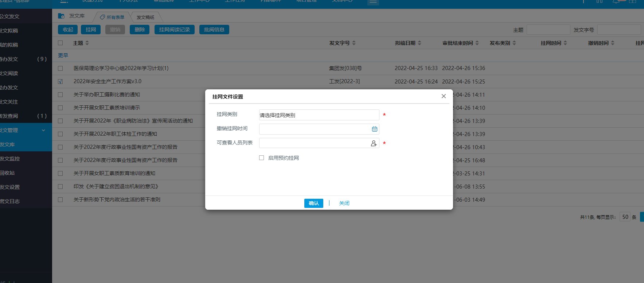Switch to the 发文稿纸 tab
This screenshot has height=283, width=644.
tap(145, 17)
